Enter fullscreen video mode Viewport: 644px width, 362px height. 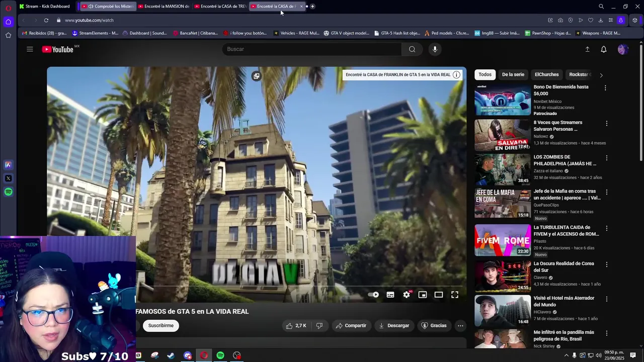pos(455,295)
